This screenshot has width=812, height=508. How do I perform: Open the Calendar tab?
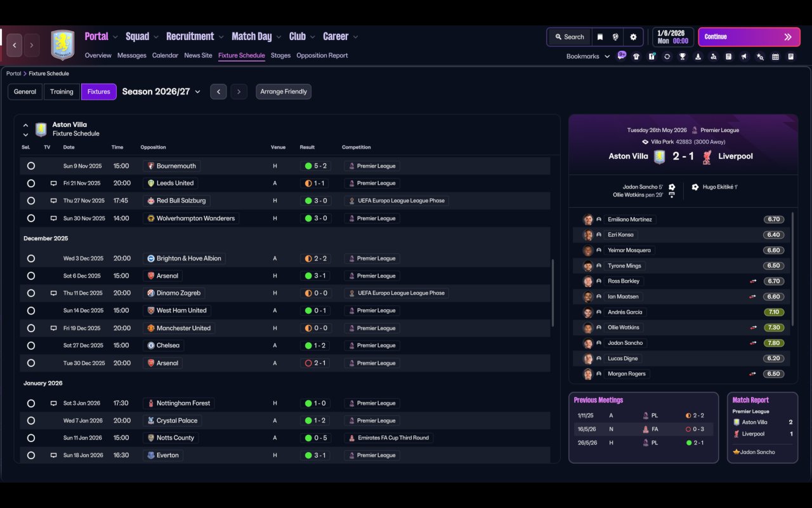(165, 55)
